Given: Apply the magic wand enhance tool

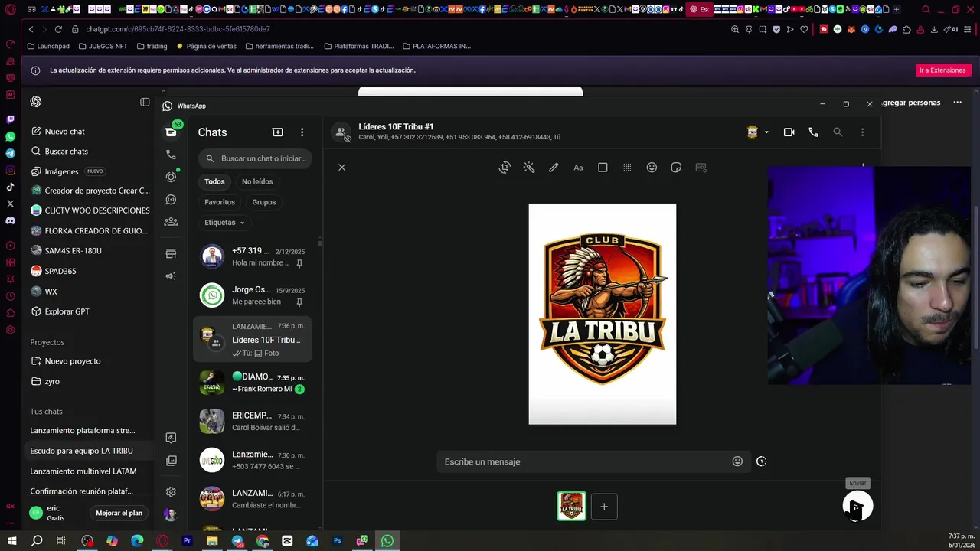Looking at the screenshot, I should coord(529,168).
